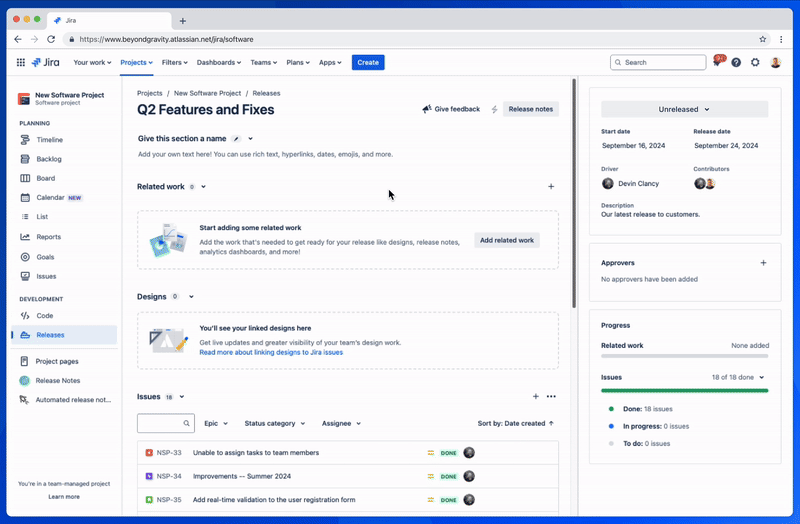Click Give feedback
The width and height of the screenshot is (800, 524).
click(452, 109)
